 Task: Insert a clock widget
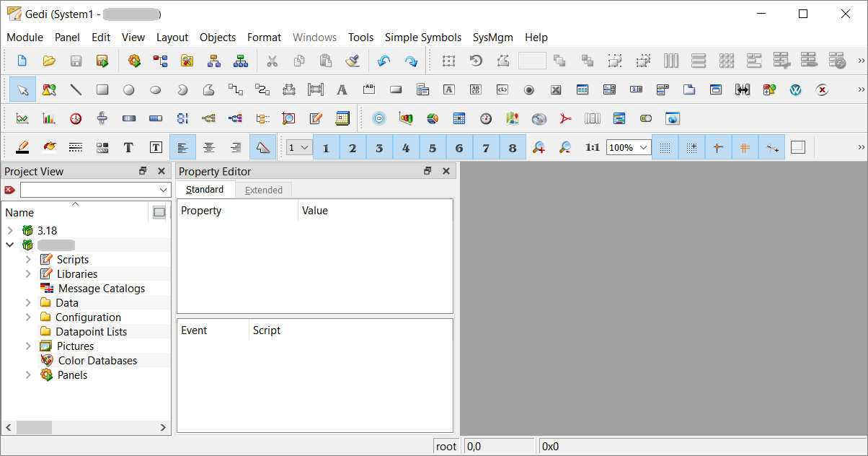[76, 118]
